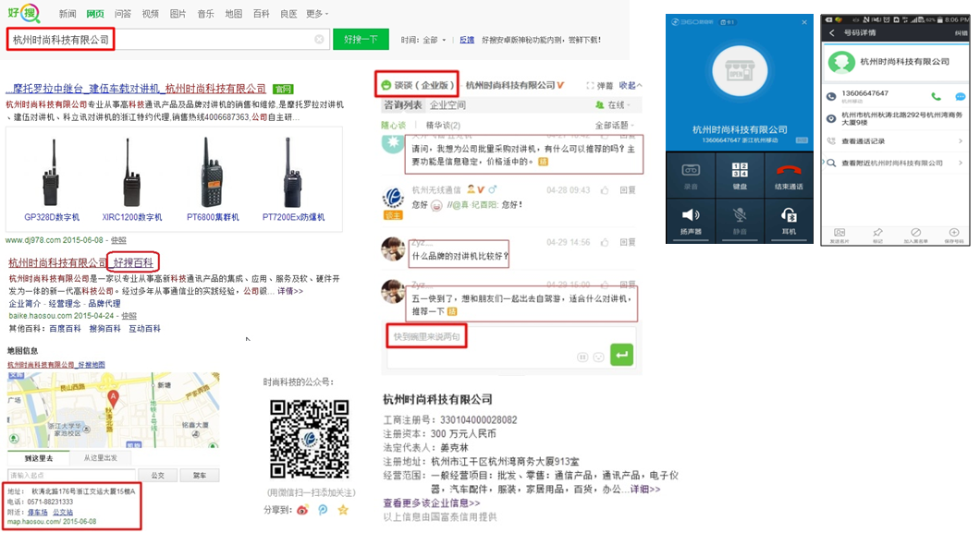
Task: Toggle the speaker (扬声器) on the call
Action: pos(690,217)
